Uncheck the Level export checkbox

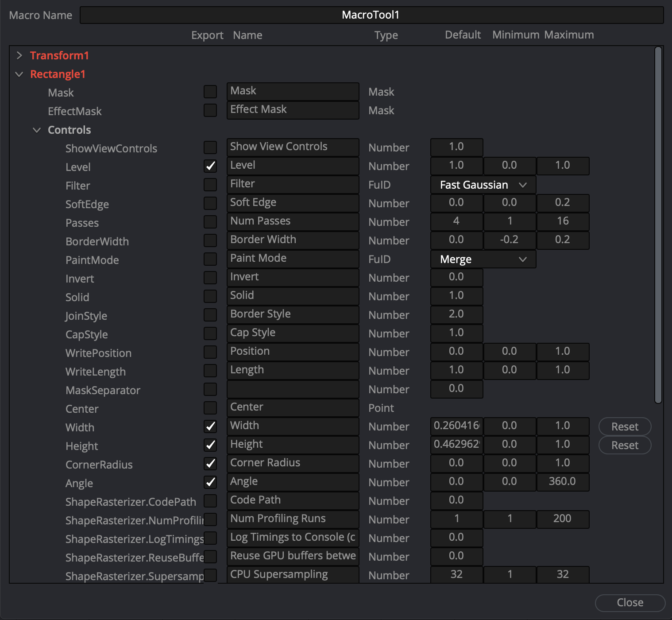210,166
